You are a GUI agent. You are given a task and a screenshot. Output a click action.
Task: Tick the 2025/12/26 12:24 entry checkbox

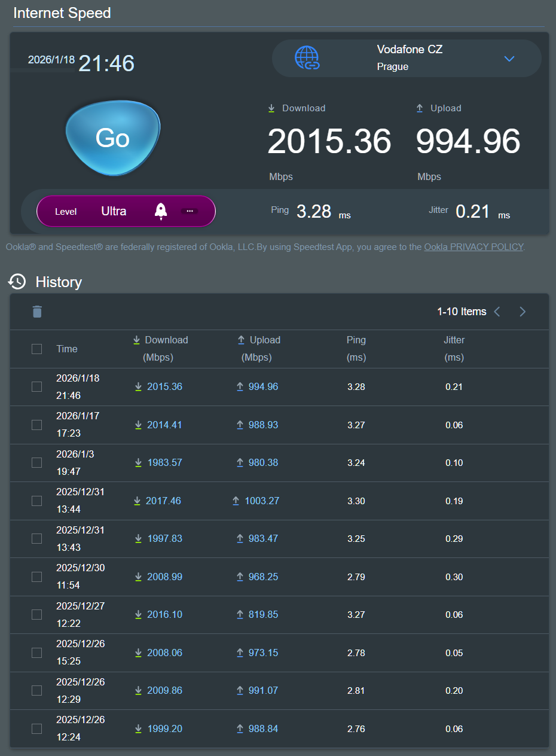tap(36, 728)
